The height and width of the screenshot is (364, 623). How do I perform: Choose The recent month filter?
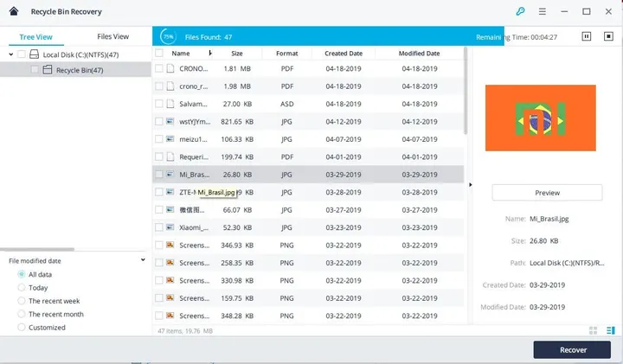tap(22, 315)
